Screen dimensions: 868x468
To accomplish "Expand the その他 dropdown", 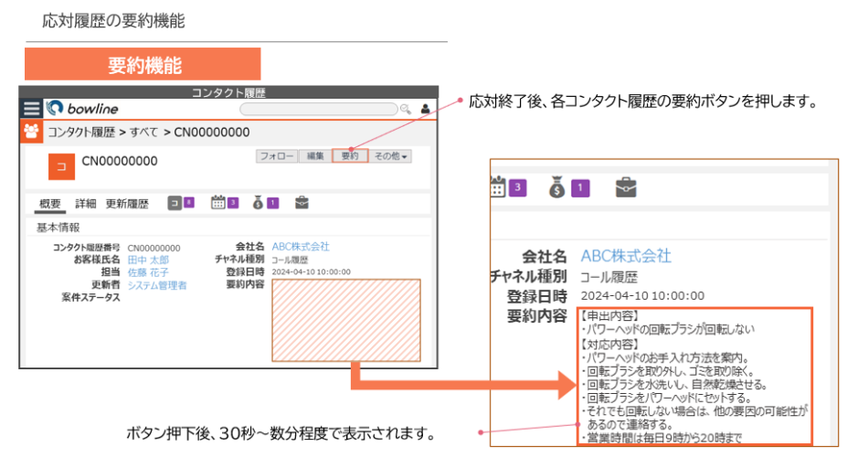I will pyautogui.click(x=390, y=156).
